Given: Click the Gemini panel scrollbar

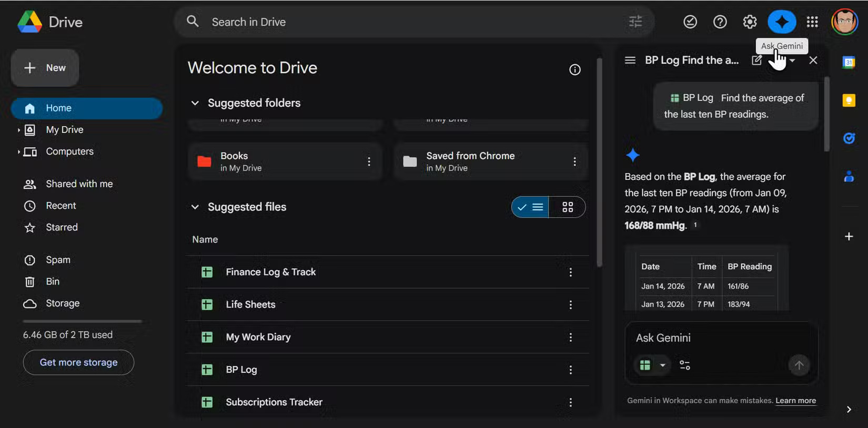Looking at the screenshot, I should click(x=826, y=114).
